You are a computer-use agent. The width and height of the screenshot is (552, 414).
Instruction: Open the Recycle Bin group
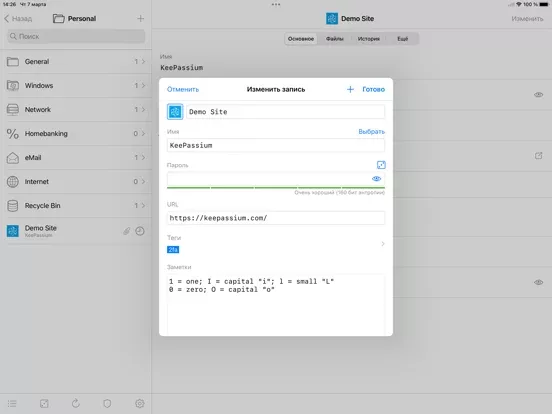[x=76, y=205]
